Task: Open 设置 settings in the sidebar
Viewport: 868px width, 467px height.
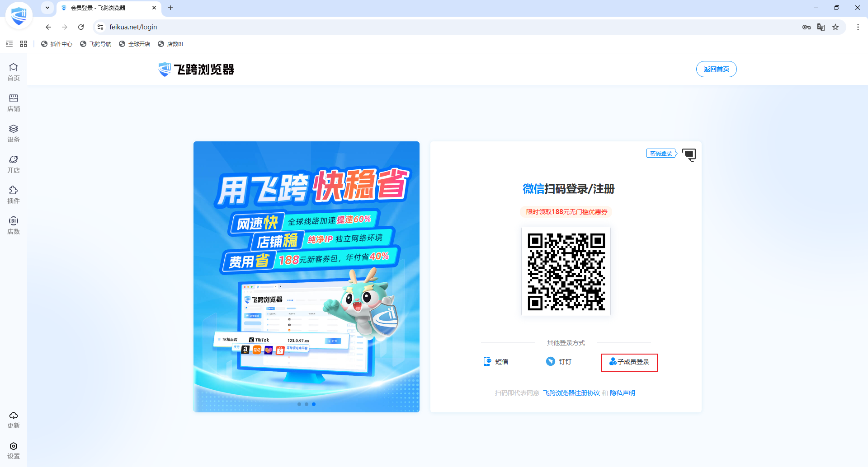Action: tap(14, 450)
